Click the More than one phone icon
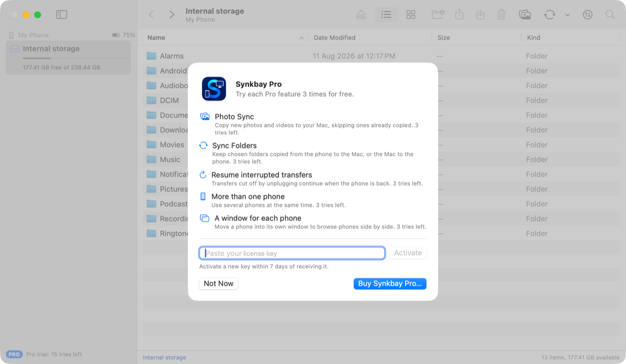The width and height of the screenshot is (626, 364). pos(203,196)
